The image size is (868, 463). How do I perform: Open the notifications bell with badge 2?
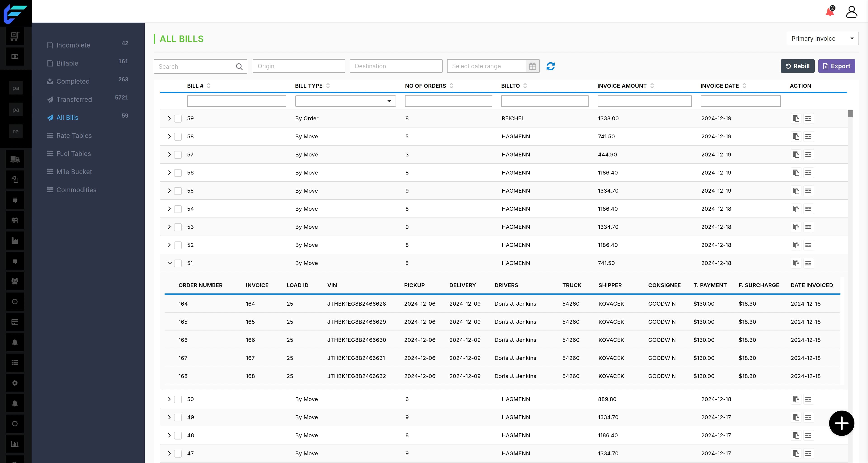(x=830, y=11)
